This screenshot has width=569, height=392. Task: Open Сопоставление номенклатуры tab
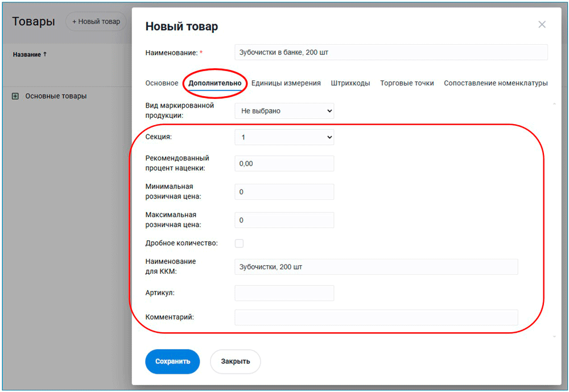pos(496,83)
